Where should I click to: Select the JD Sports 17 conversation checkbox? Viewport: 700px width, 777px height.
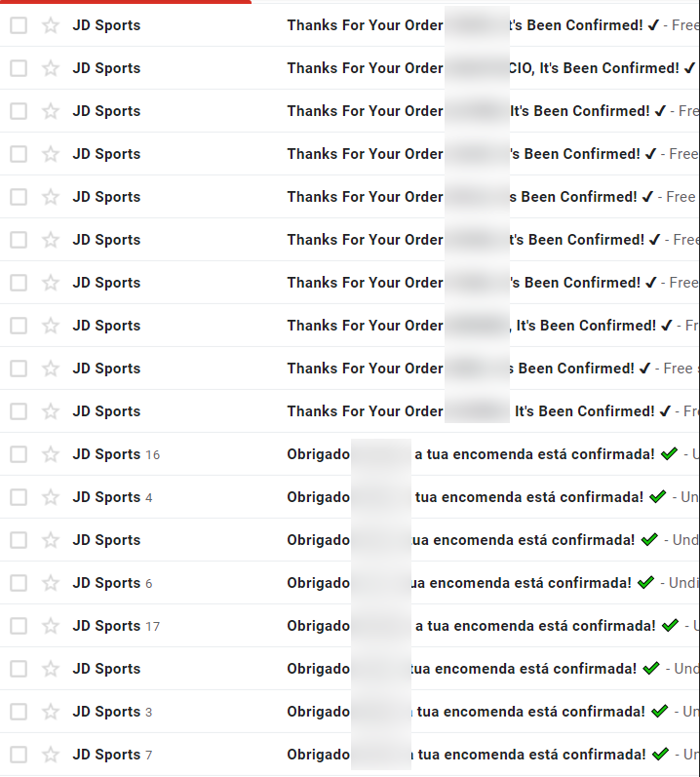tap(19, 626)
